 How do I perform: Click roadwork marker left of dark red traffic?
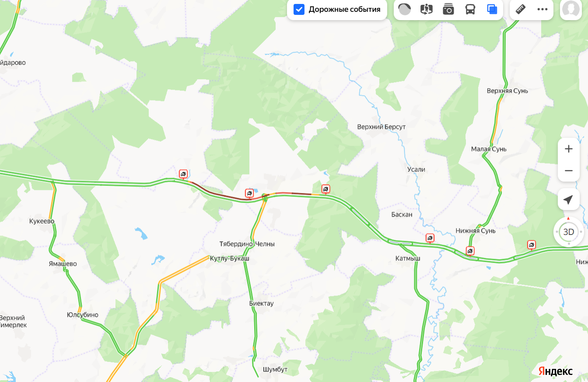click(183, 175)
